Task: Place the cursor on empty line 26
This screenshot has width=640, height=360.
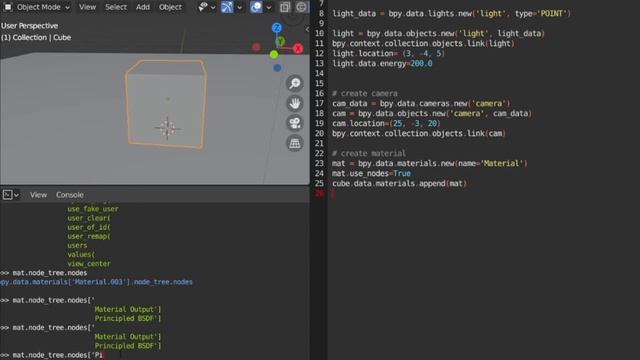Action: 483,193
